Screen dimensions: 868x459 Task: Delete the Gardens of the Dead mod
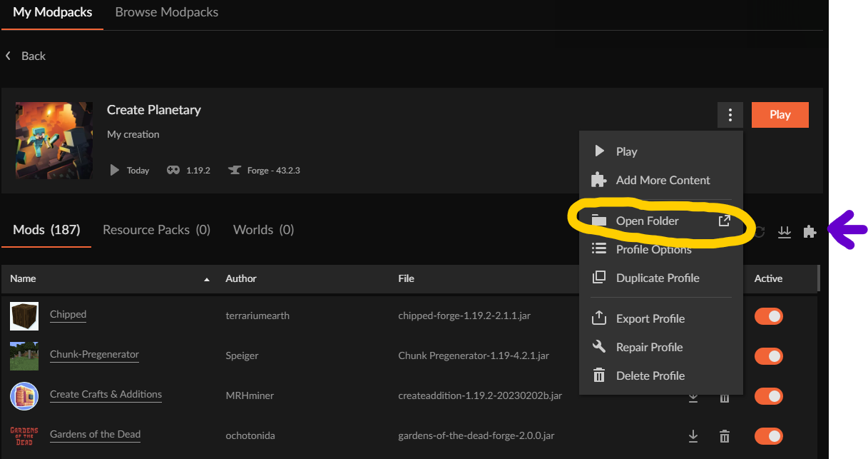tap(725, 436)
